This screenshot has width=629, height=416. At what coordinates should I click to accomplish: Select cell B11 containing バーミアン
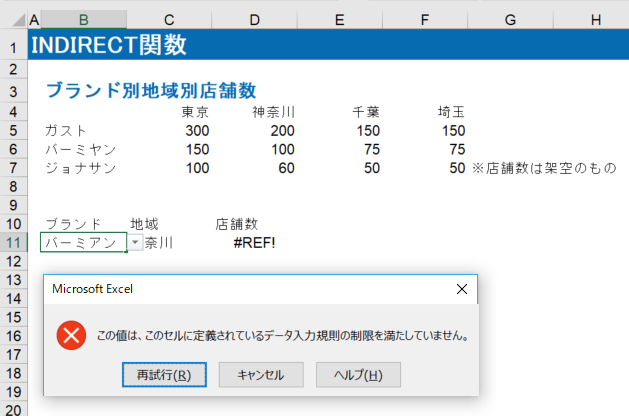pos(82,243)
